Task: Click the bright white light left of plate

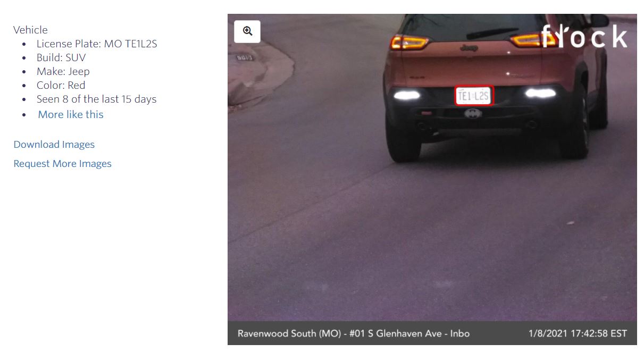Action: click(x=407, y=95)
